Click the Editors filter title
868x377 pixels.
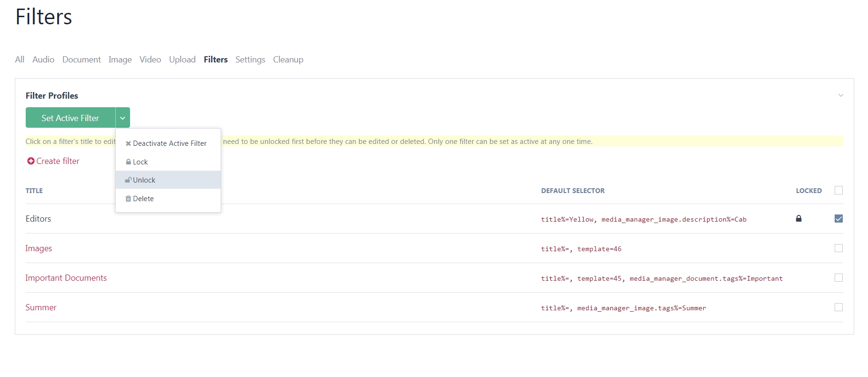[x=38, y=219]
